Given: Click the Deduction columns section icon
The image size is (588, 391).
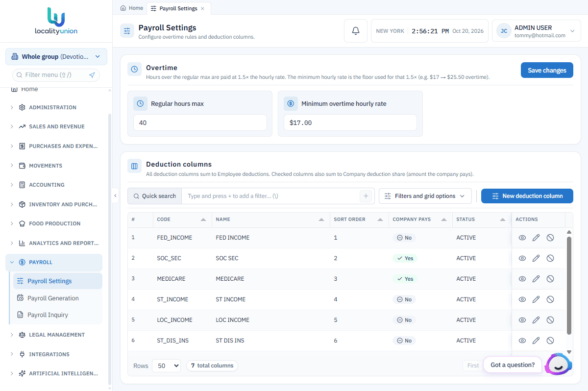Looking at the screenshot, I should click(x=135, y=166).
